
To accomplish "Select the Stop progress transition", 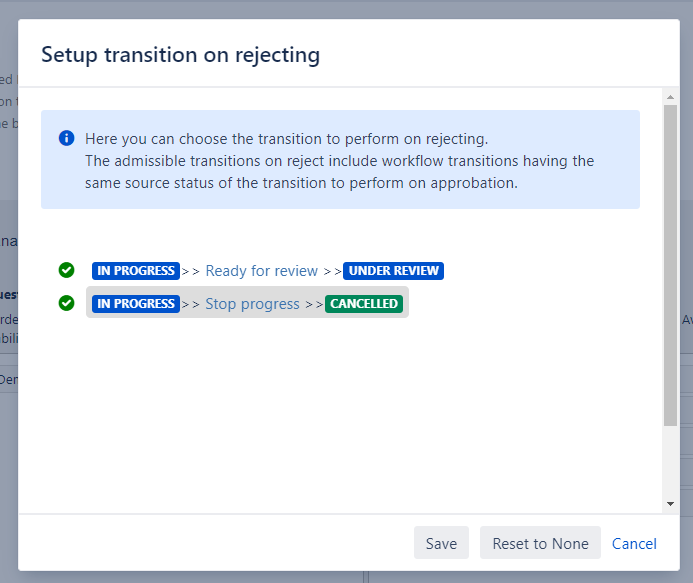I will click(x=252, y=304).
